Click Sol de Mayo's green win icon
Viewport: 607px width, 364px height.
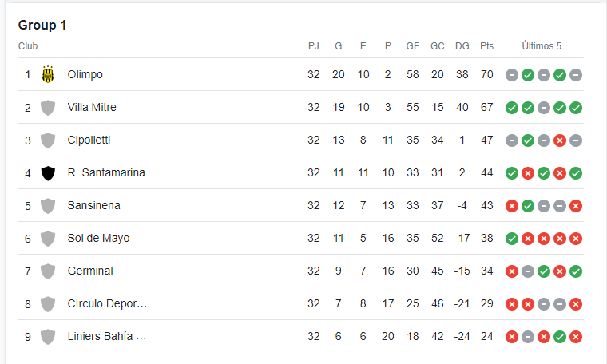pos(512,239)
